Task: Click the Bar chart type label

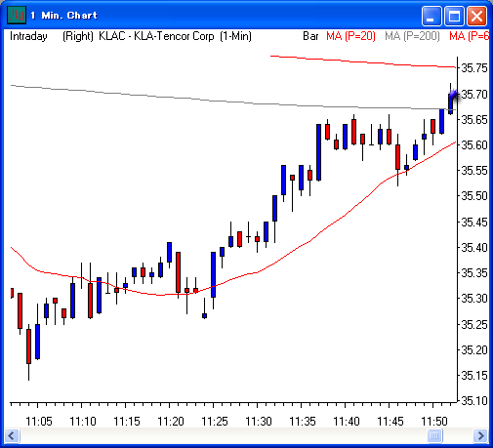Action: 310,36
